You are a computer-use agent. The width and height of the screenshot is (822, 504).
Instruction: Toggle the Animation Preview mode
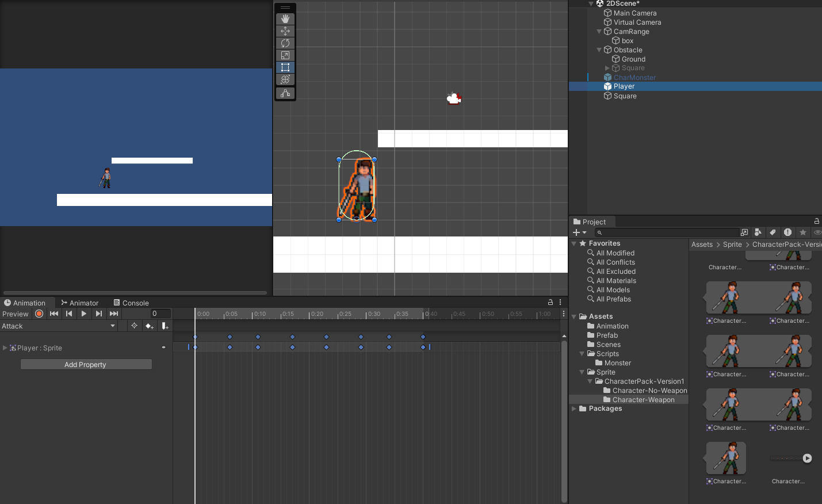[16, 314]
